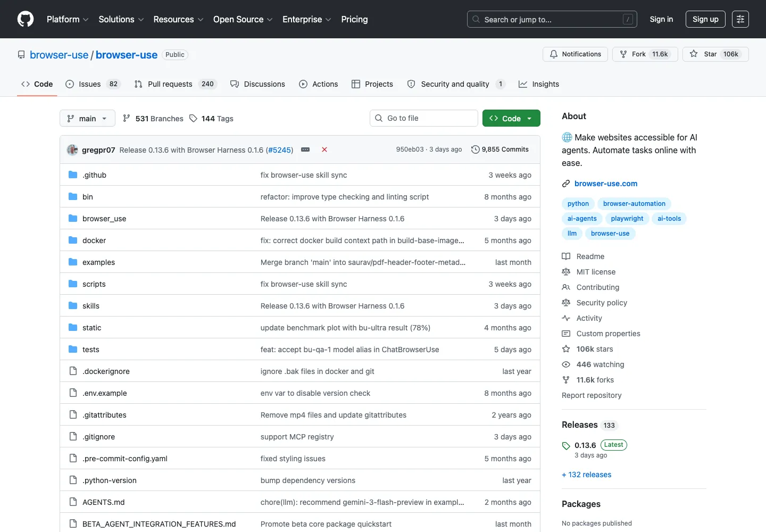766x532 pixels.
Task: Switch to the Discussions tab
Action: (x=257, y=84)
